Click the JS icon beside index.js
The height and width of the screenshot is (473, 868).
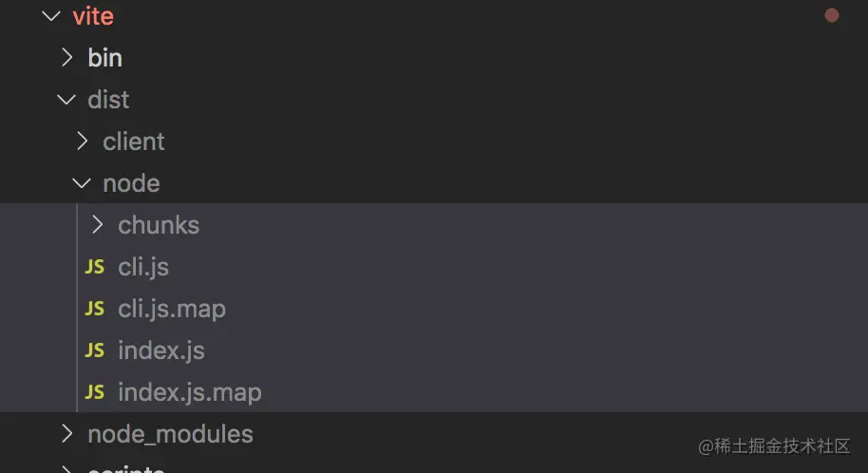tap(94, 350)
